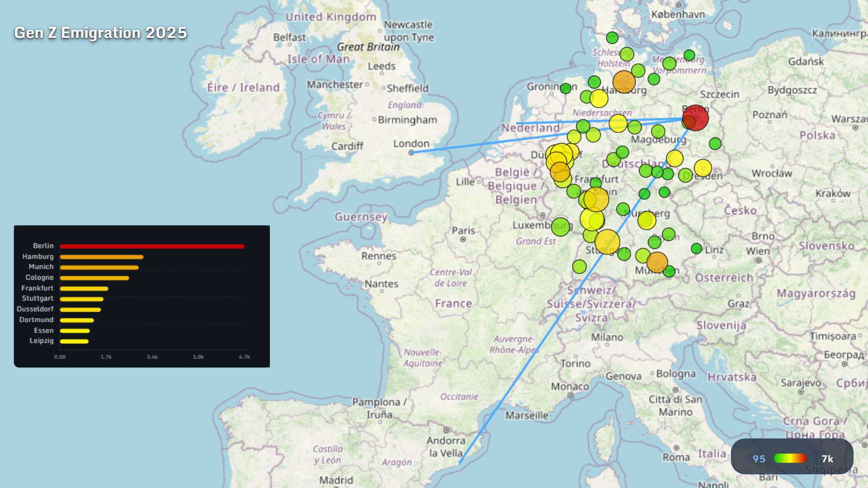Select the Dortmund label in the chart panel
This screenshot has width=868, height=488.
click(36, 319)
